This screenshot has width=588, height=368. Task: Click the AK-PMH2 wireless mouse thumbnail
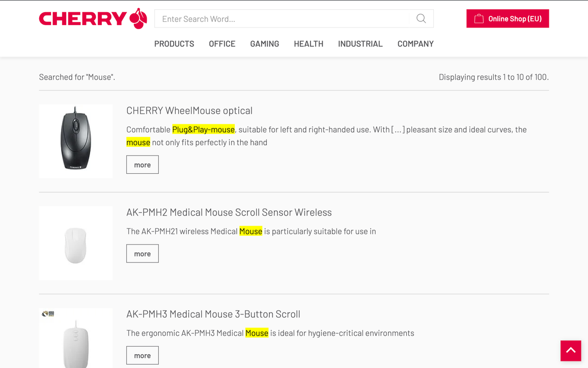click(76, 243)
